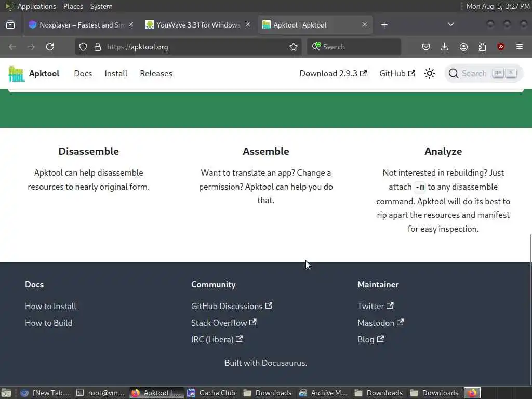Click the show desktop icon in taskbar

click(x=6, y=393)
